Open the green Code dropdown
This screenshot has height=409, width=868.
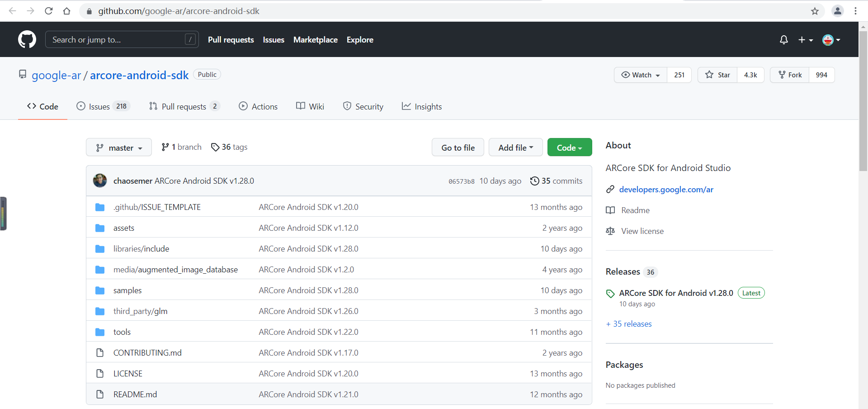coord(570,147)
